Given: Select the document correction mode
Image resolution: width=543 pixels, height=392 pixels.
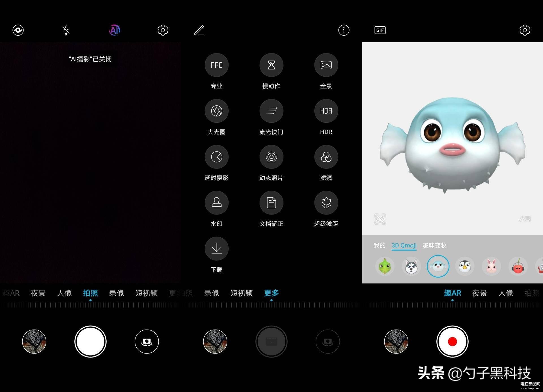Looking at the screenshot, I should pos(271,203).
